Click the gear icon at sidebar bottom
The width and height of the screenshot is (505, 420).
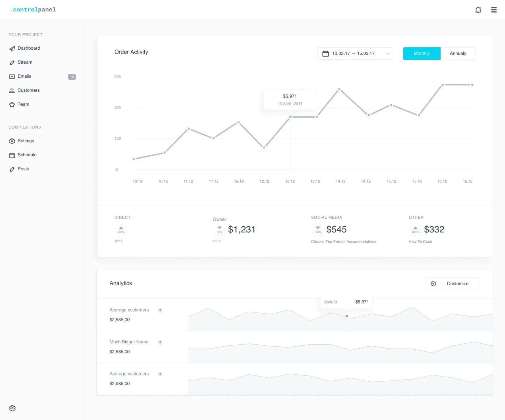coord(12,408)
